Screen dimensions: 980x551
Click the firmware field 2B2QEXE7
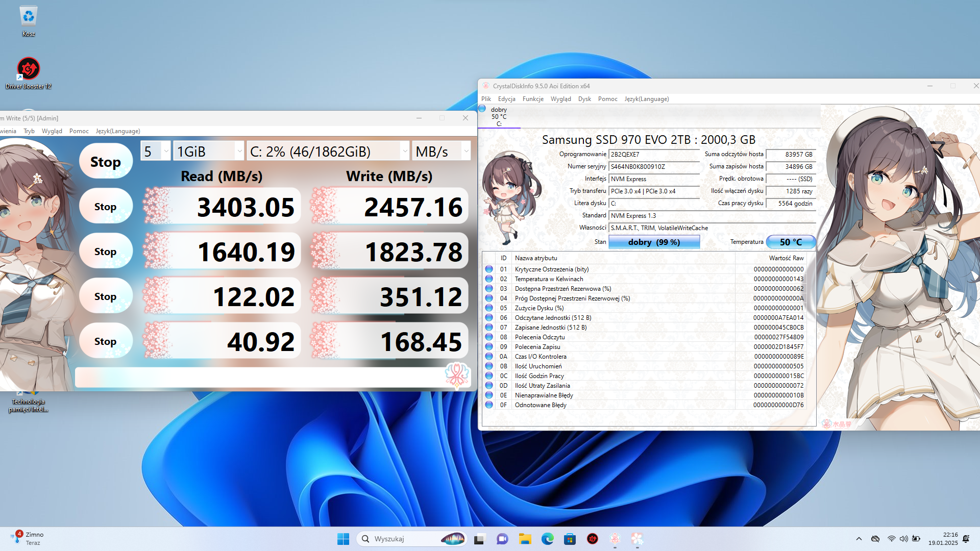654,154
